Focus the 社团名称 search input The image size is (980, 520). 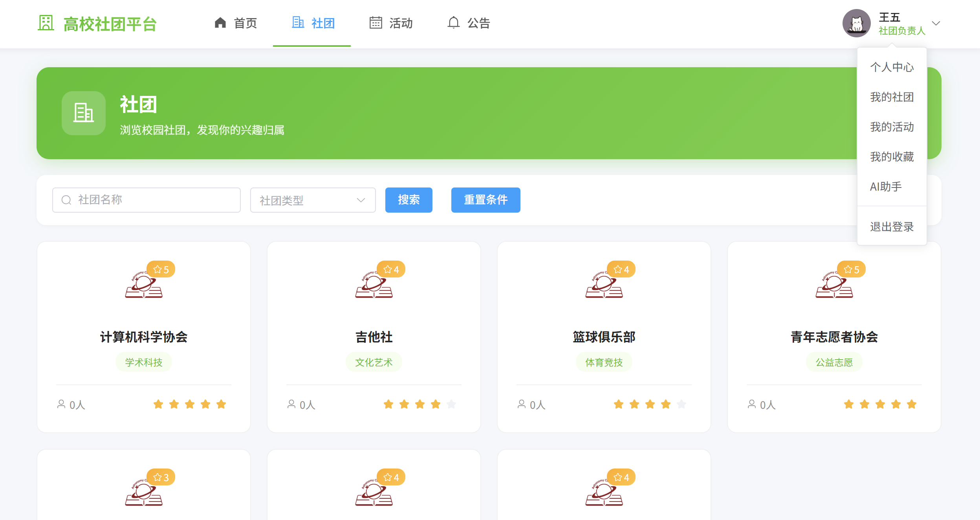pos(147,200)
